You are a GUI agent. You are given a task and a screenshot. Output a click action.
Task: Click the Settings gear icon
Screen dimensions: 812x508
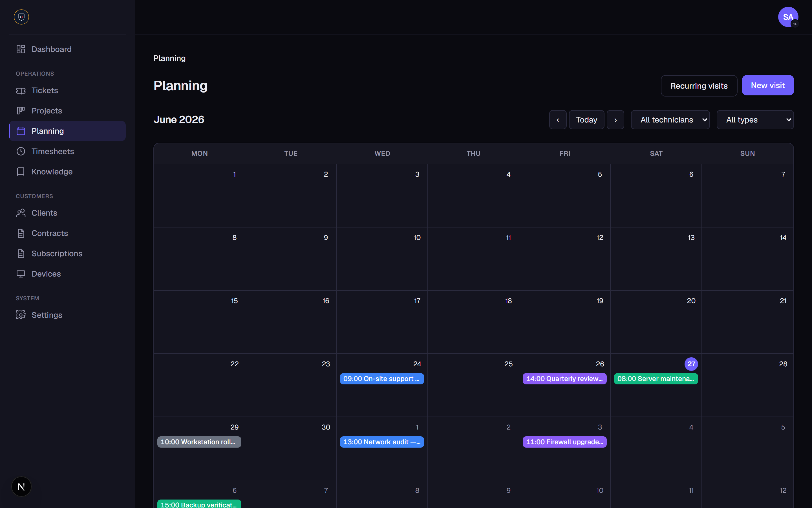21,315
